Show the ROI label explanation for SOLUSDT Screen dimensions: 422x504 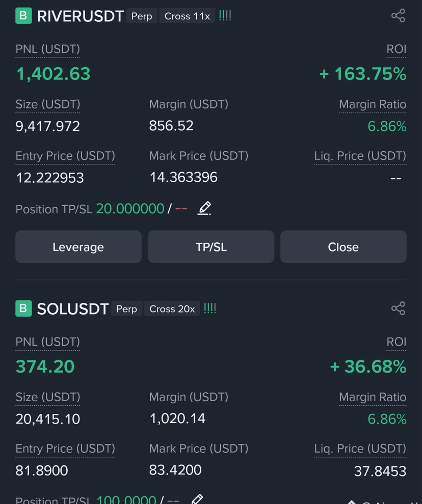396,342
